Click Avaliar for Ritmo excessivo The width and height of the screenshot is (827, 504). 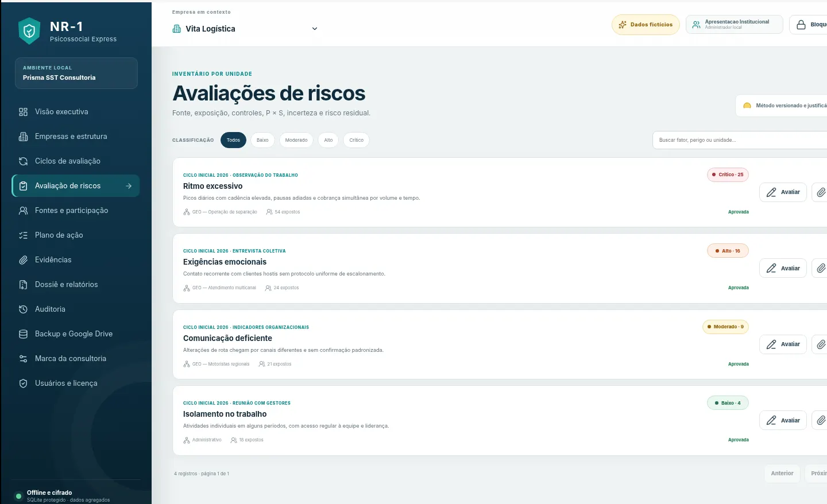click(783, 192)
